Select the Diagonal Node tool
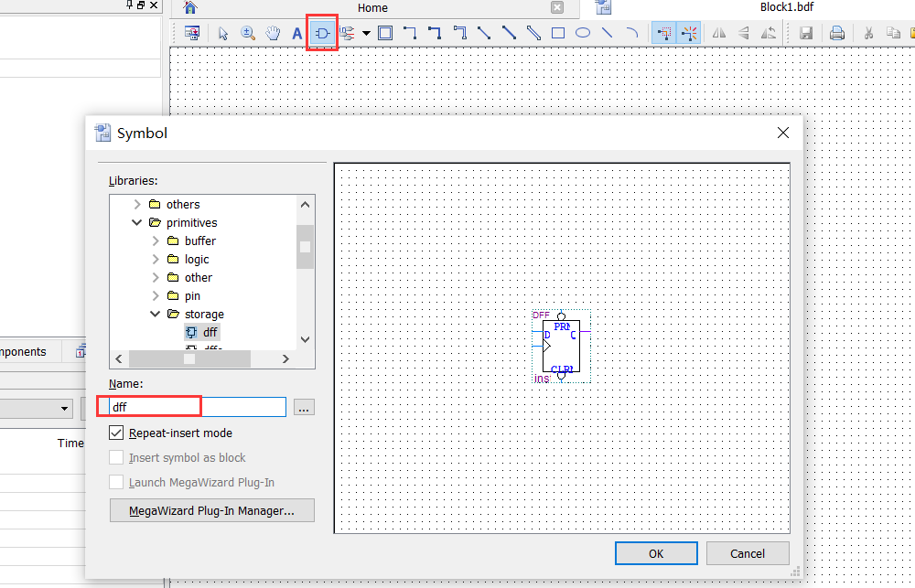Viewport: 915px width, 588px height. click(x=484, y=33)
